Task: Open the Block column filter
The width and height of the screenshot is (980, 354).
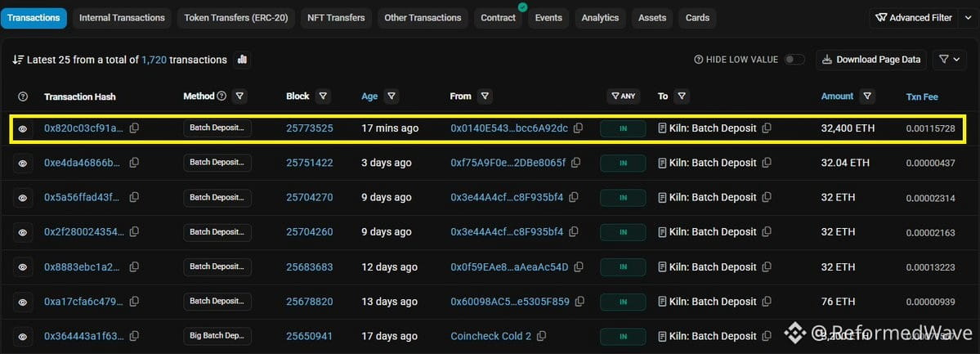Action: point(323,96)
